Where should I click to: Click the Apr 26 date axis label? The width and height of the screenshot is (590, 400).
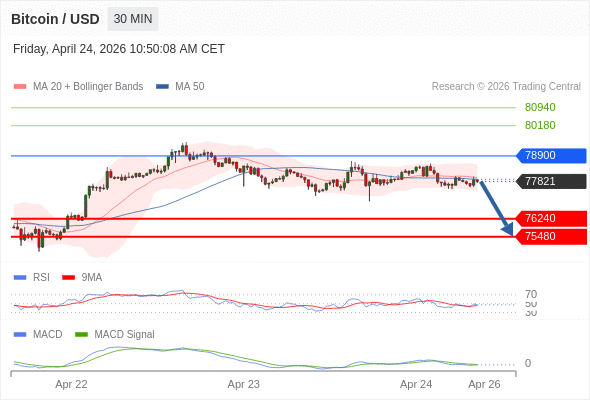coord(484,385)
